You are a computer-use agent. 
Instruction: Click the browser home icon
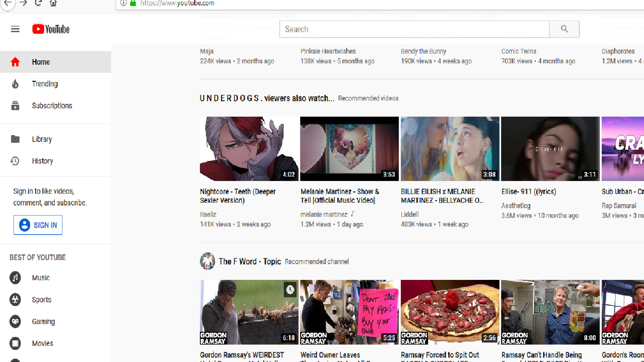point(53,3)
